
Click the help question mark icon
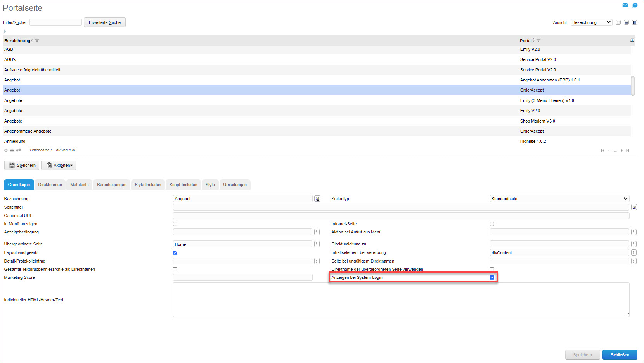635,5
